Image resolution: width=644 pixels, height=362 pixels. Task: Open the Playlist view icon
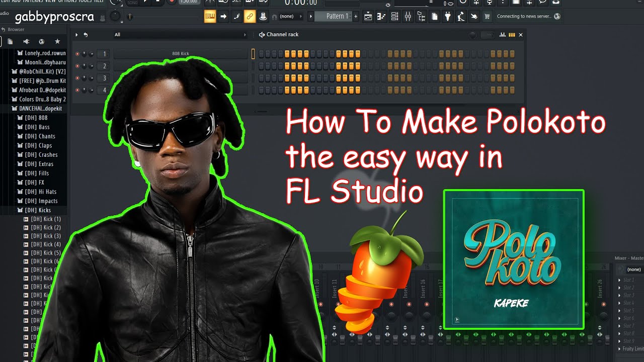(x=368, y=17)
